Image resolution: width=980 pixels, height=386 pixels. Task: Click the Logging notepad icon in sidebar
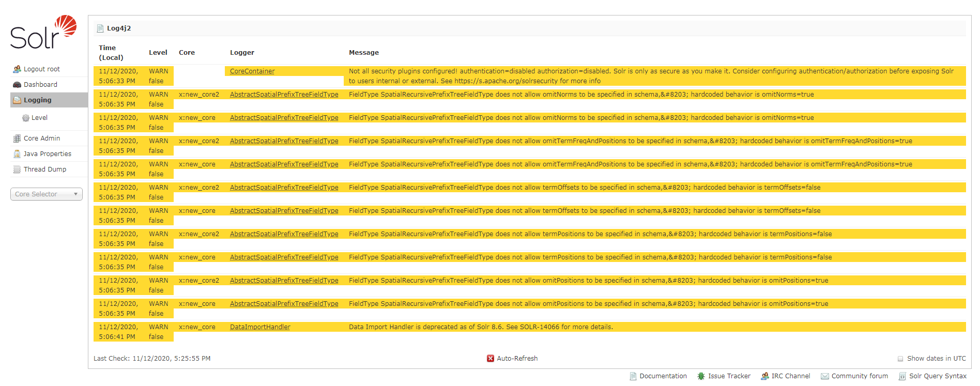click(17, 100)
